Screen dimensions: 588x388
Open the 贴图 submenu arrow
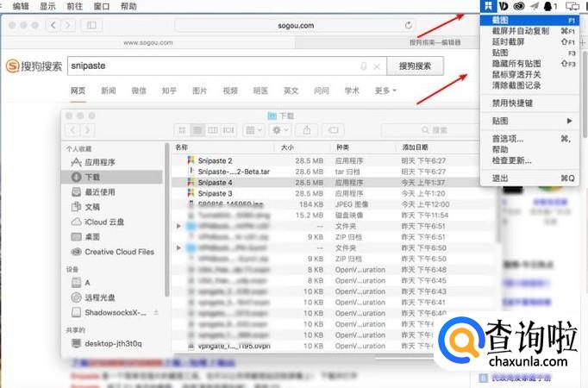tap(569, 121)
